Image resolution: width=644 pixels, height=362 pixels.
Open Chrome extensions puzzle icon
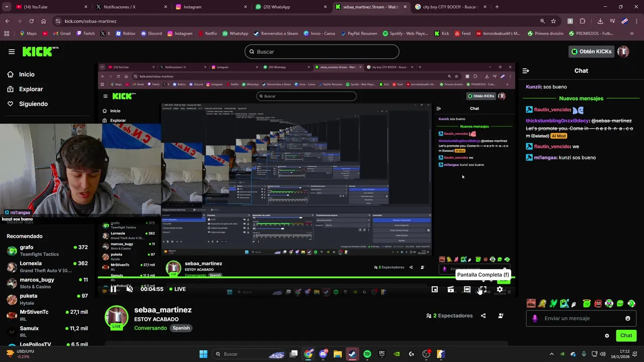[583, 21]
